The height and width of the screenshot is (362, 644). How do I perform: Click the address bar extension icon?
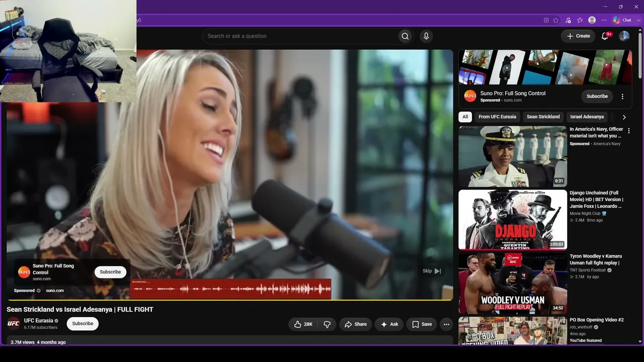[x=546, y=20]
